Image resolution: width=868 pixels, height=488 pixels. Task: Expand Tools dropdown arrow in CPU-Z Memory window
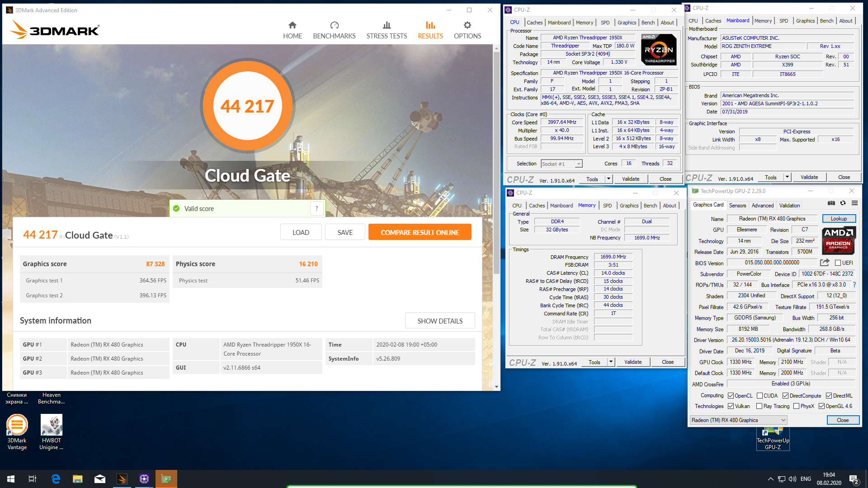click(611, 362)
